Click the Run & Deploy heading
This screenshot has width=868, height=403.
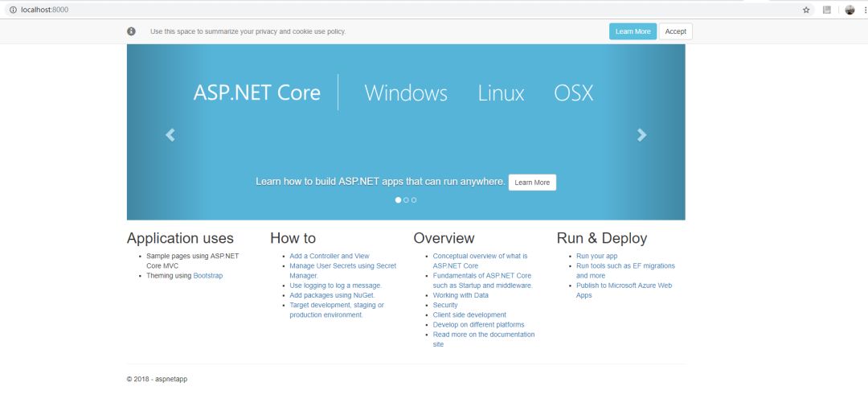pyautogui.click(x=602, y=238)
